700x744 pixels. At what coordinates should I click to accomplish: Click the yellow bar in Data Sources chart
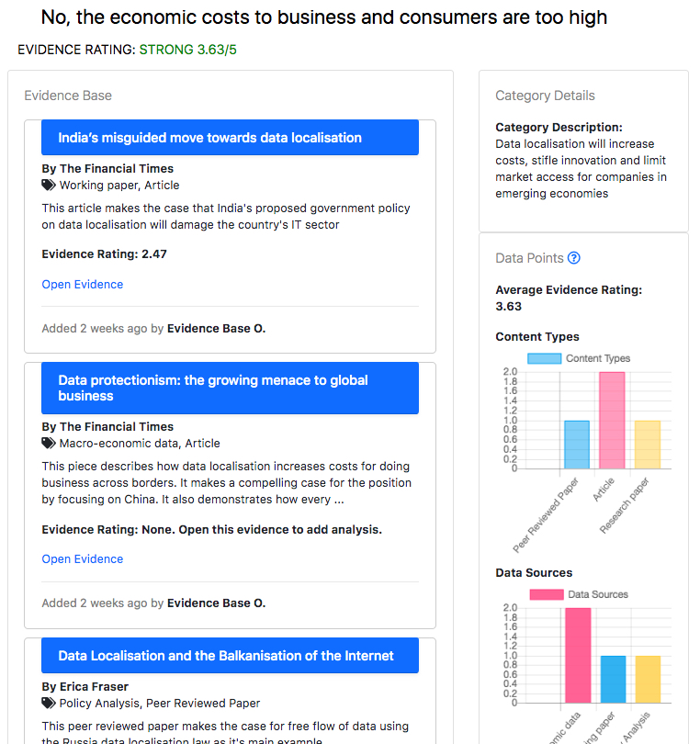click(x=648, y=679)
